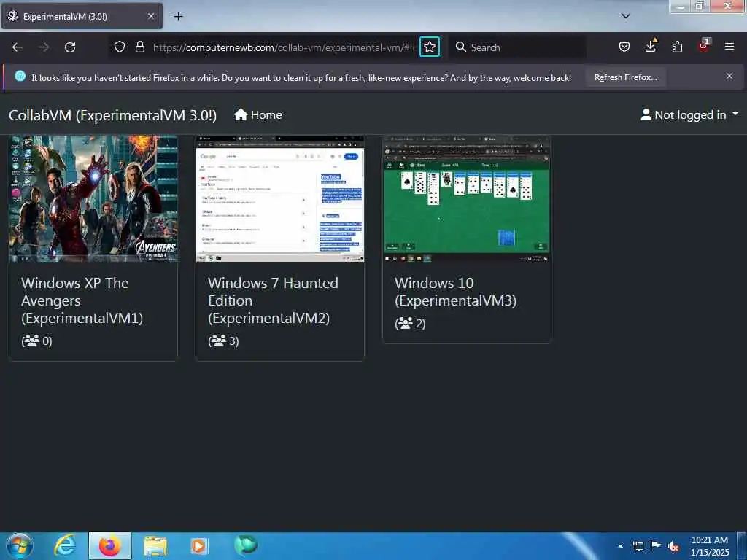Reload the page with the refresh icon
Image resolution: width=747 pixels, height=560 pixels.
(x=70, y=47)
